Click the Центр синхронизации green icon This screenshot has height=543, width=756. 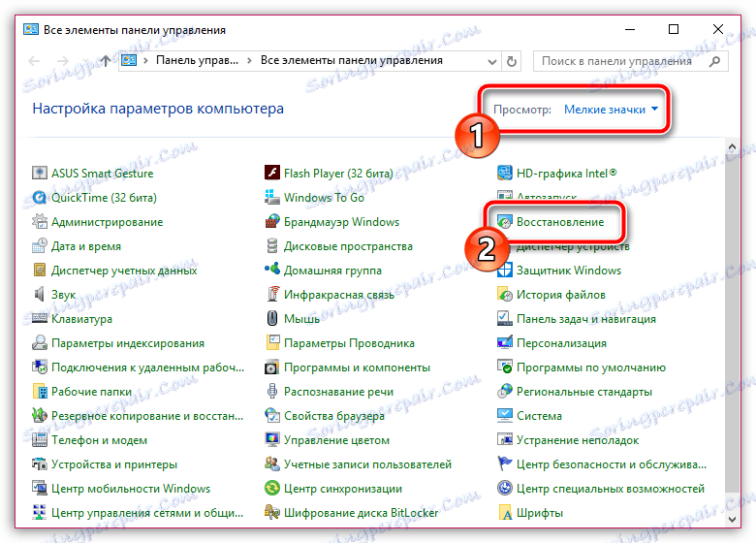pyautogui.click(x=272, y=489)
